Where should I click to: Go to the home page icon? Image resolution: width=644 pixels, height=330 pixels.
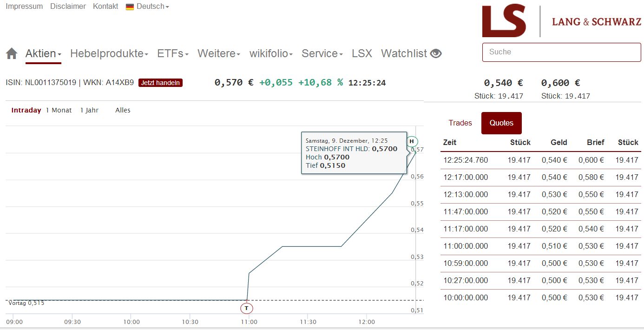click(x=12, y=54)
